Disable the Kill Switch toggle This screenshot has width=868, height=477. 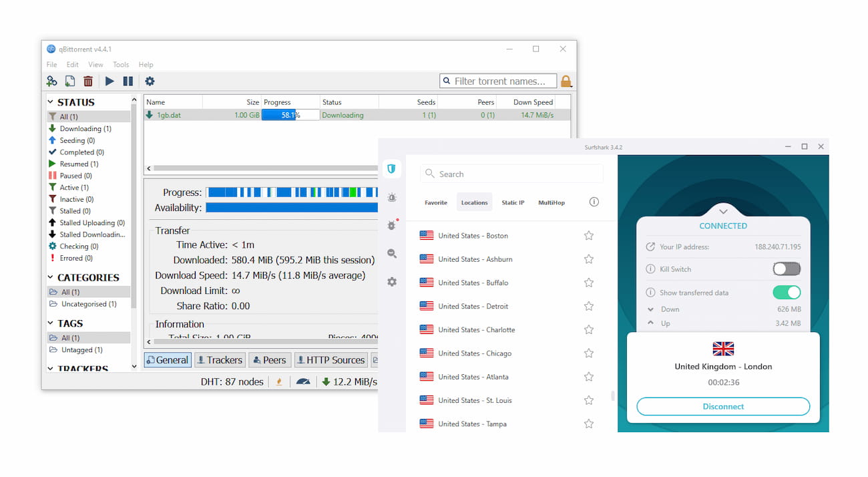[787, 269]
